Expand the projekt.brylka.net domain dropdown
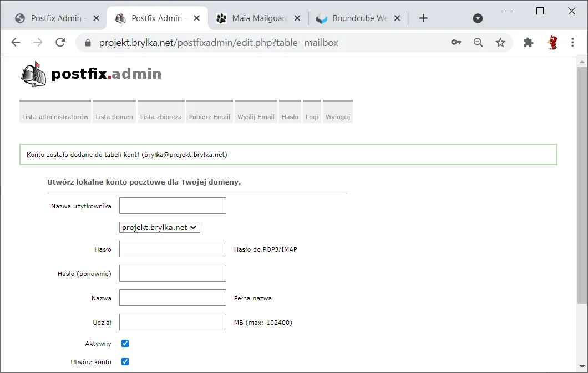Screen dimensions: 588x373 tap(159, 227)
